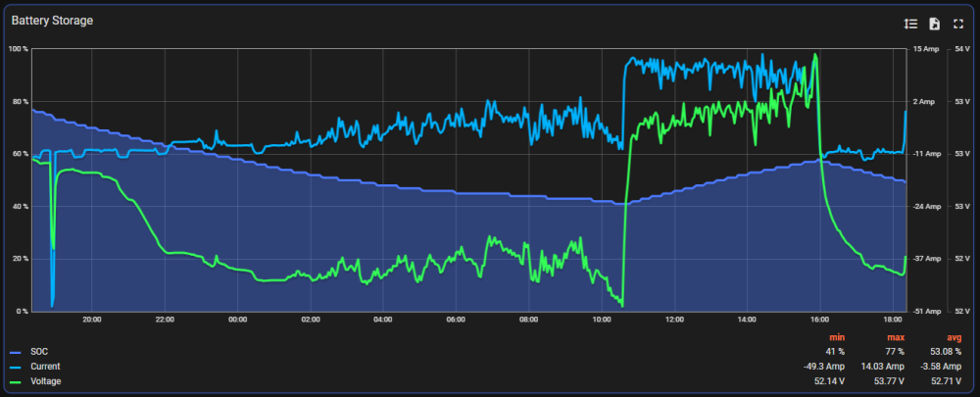Click the 20 % y-axis label
The width and height of the screenshot is (980, 397).
point(20,259)
